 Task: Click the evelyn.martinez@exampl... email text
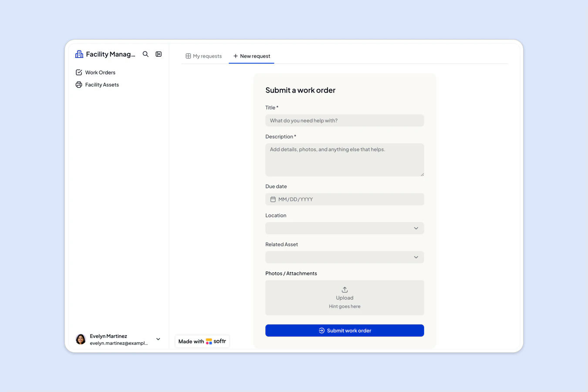[119, 343]
